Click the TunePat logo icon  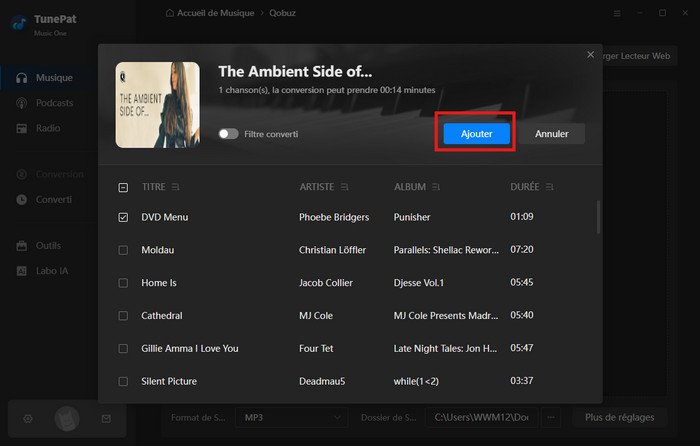(x=19, y=23)
